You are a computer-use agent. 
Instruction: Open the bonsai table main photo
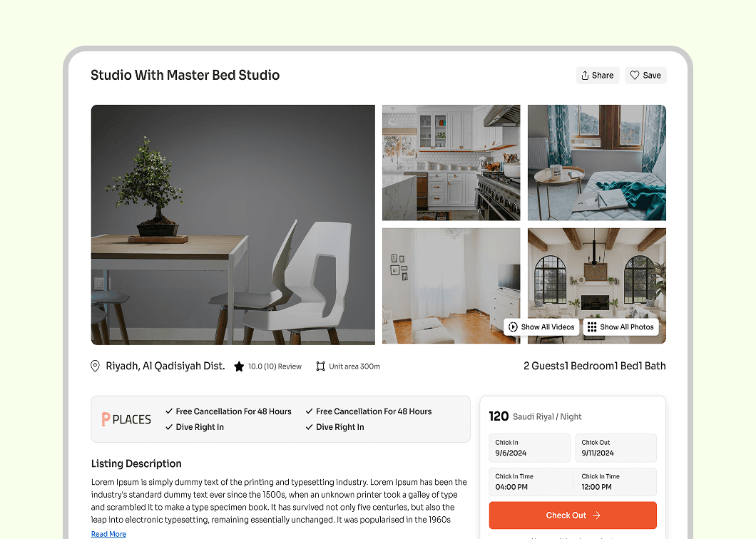tap(233, 225)
